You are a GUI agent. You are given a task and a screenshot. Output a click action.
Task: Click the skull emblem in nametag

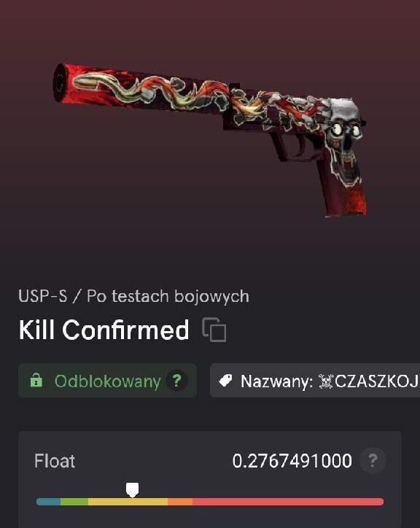click(326, 381)
